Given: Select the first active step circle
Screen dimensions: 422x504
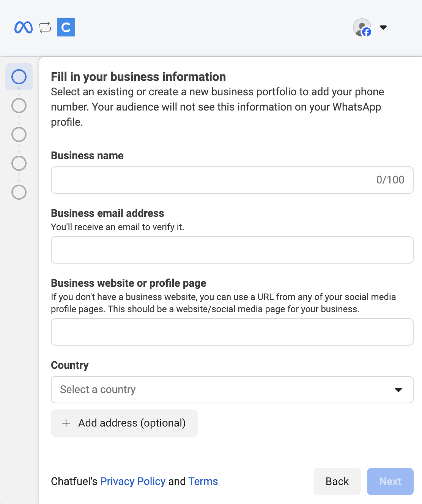Looking at the screenshot, I should [19, 77].
